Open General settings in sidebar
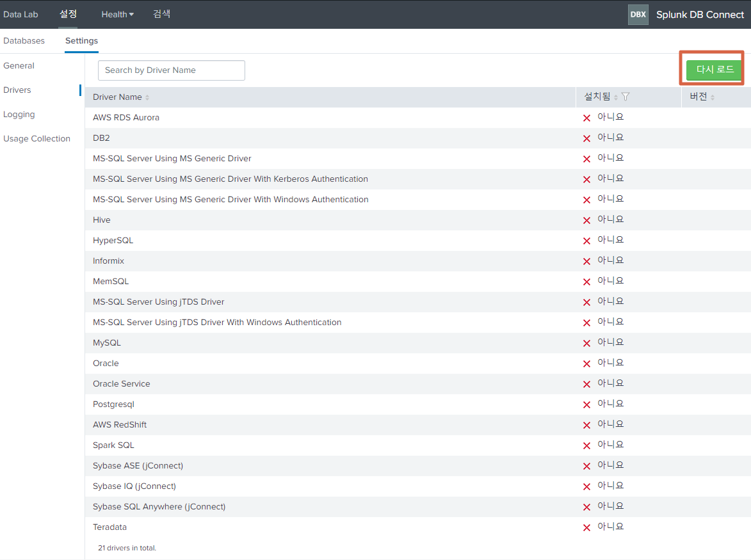 (19, 65)
